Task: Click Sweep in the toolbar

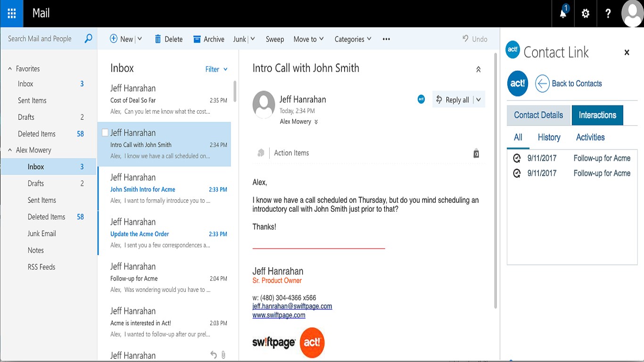Action: point(275,39)
